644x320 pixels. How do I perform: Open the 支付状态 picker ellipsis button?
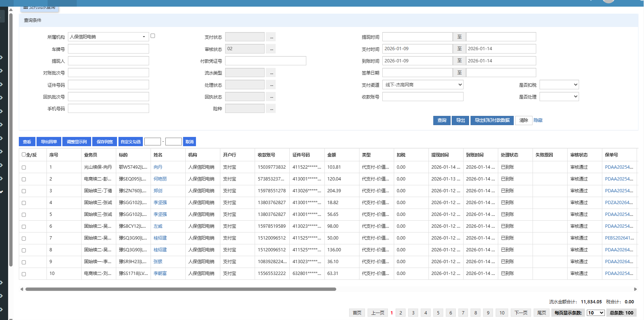click(x=271, y=37)
